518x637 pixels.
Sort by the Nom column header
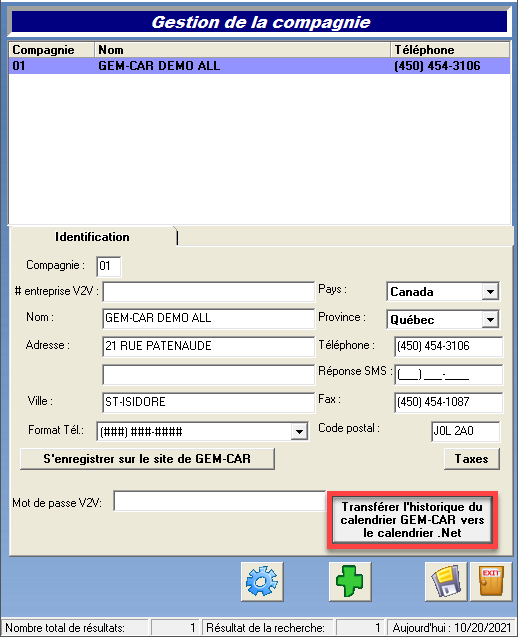pos(242,50)
